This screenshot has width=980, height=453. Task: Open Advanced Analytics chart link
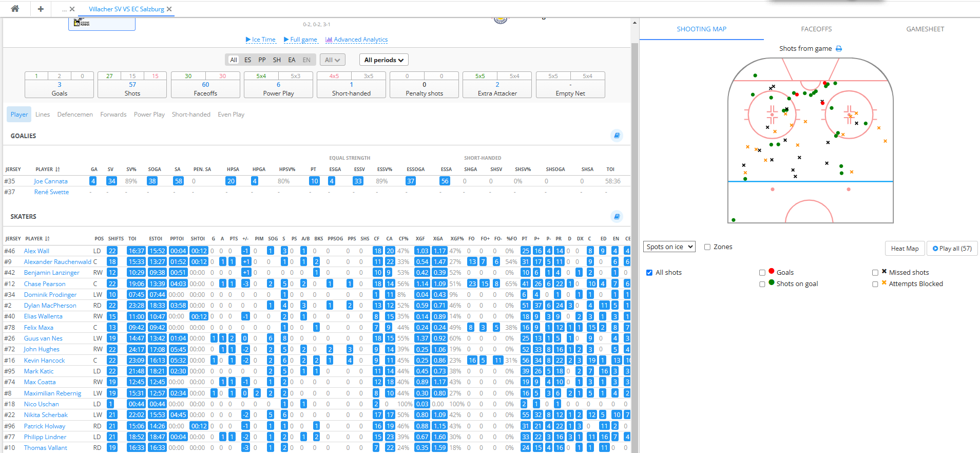356,40
